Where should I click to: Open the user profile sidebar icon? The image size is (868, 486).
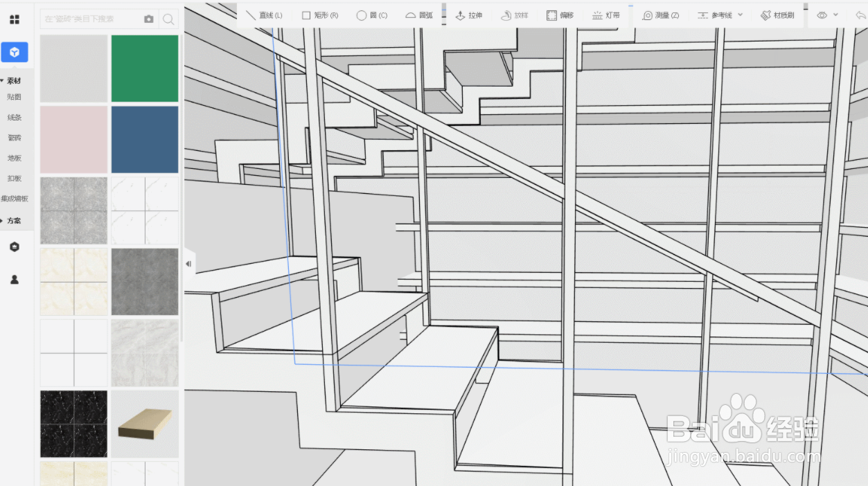15,280
